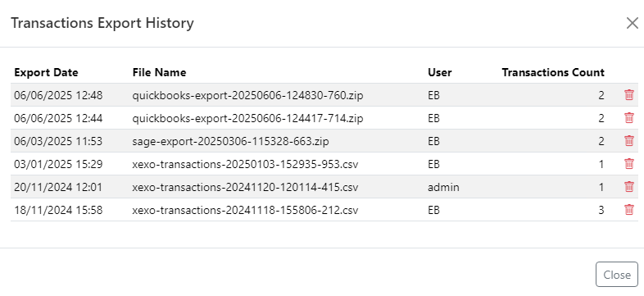Delete the quickbooks-export-20250606-124417-714.zip entry
This screenshot has width=644, height=296.
coord(628,118)
